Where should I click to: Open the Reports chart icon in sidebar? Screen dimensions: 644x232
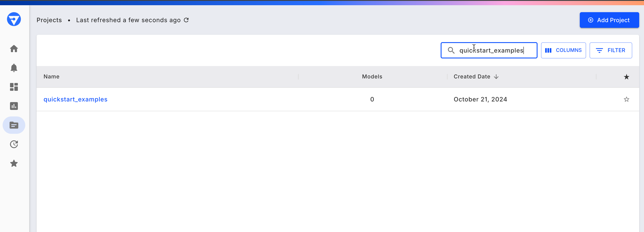(14, 106)
